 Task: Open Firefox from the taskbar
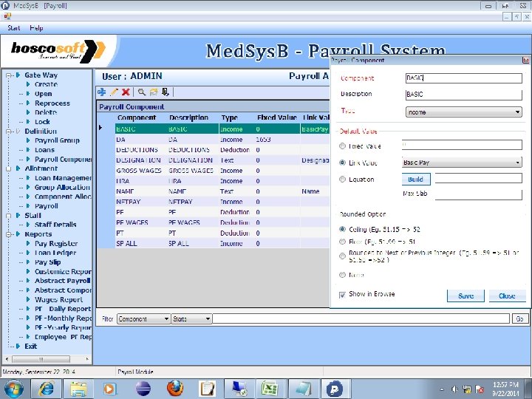tap(175, 389)
